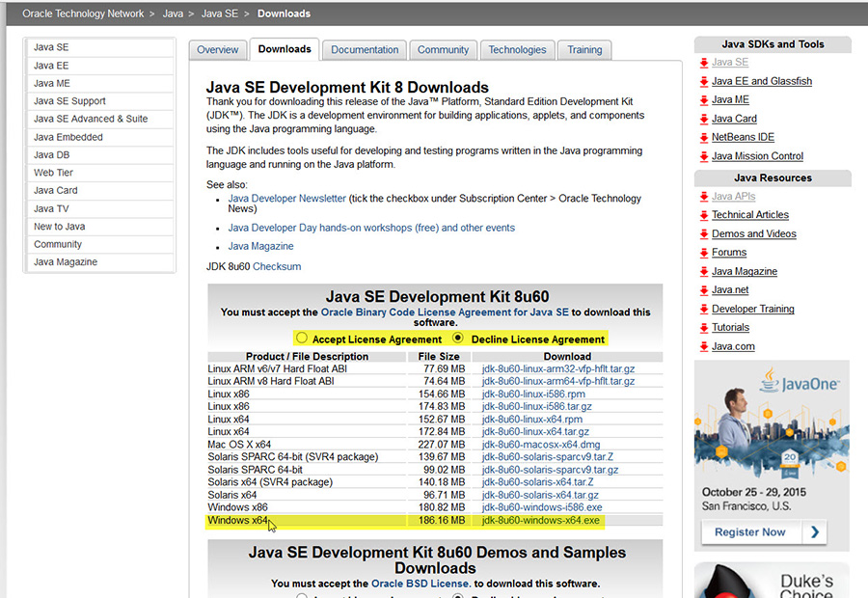This screenshot has width=868, height=598.
Task: Click the Solaris SPARC 64-bit (SVR4 package) label
Action: pyautogui.click(x=293, y=457)
